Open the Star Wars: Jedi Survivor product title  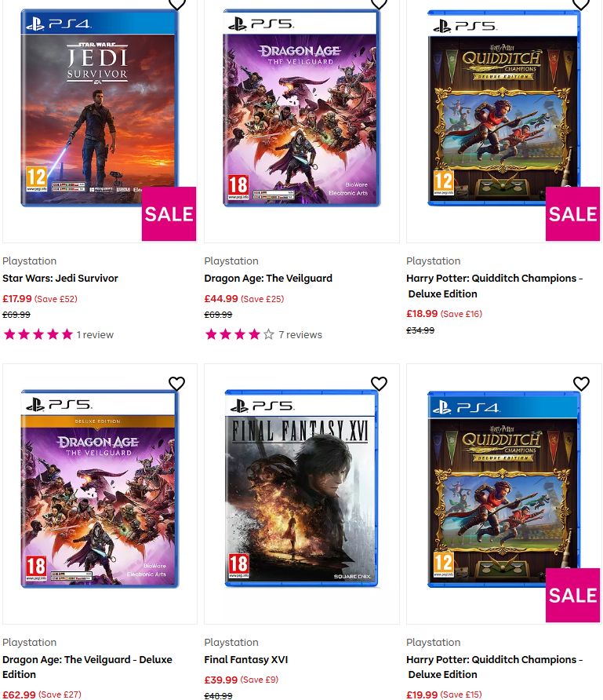coord(60,278)
